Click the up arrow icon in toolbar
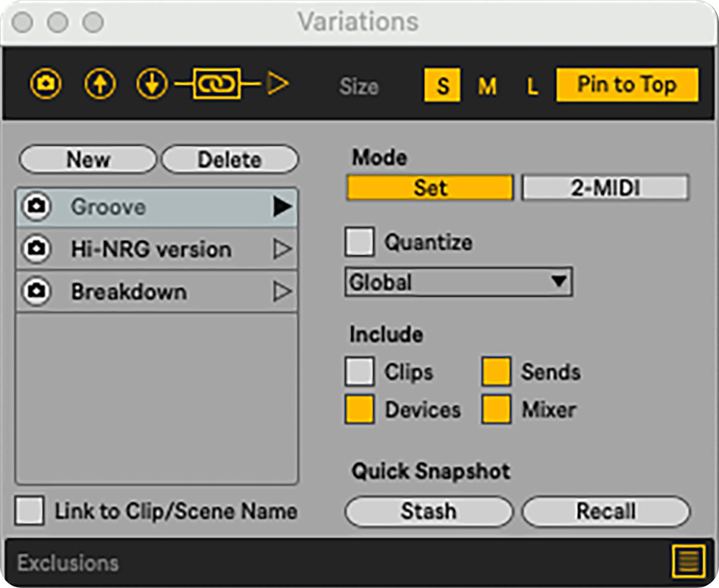 tap(99, 85)
